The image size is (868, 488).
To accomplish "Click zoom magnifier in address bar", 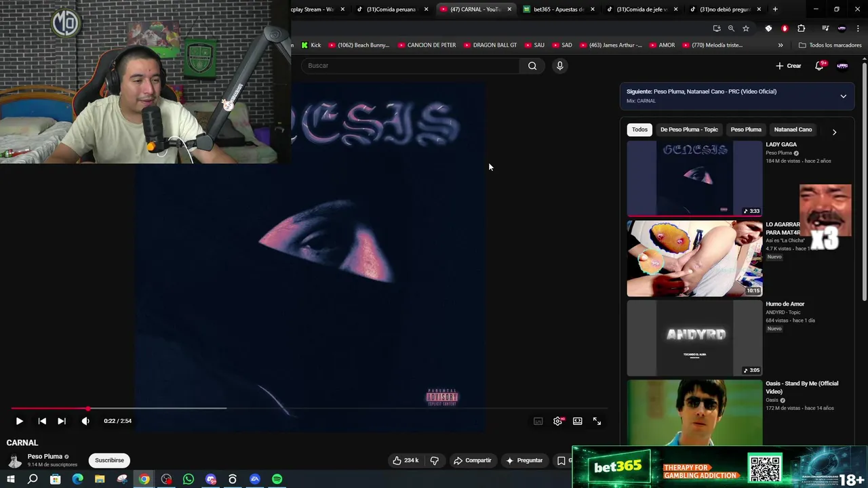I will (x=731, y=28).
